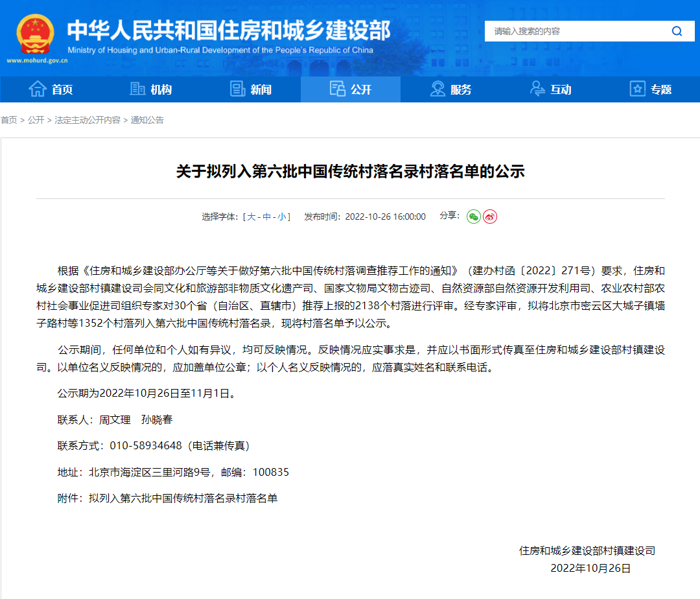Click the home house icon in navigation
Viewport: 700px width, 599px height.
[38, 89]
